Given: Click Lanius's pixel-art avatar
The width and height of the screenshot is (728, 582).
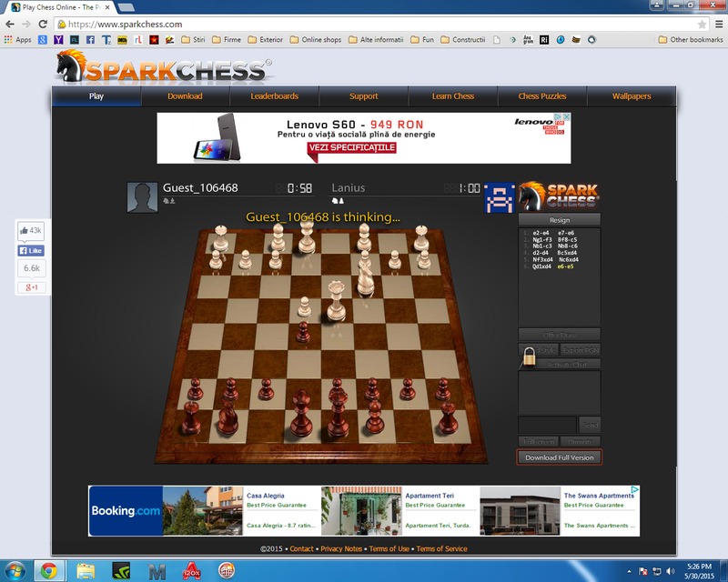Looking at the screenshot, I should tap(500, 197).
